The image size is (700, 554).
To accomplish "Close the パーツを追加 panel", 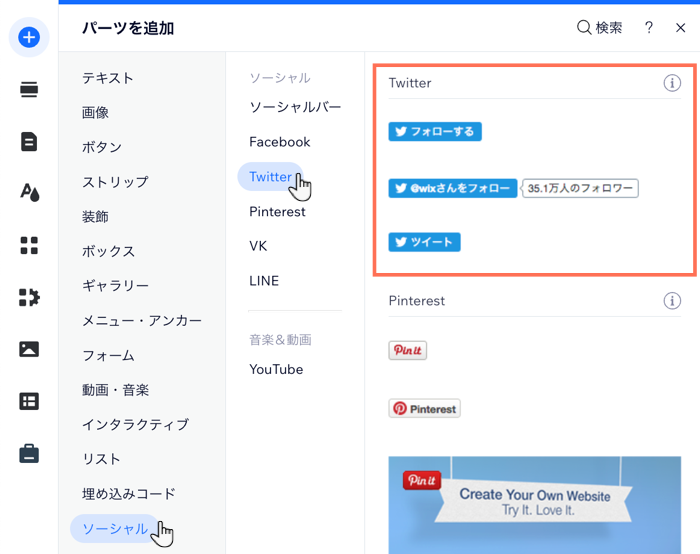I will click(680, 28).
